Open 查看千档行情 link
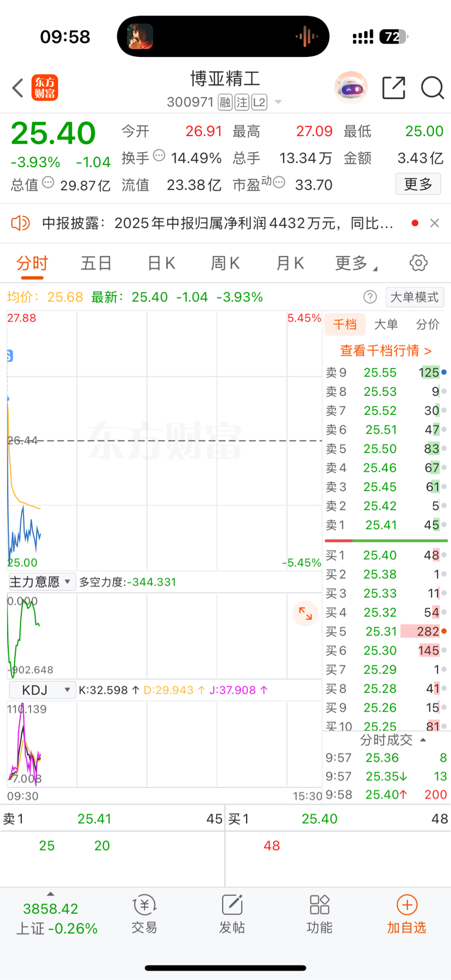 pyautogui.click(x=386, y=351)
